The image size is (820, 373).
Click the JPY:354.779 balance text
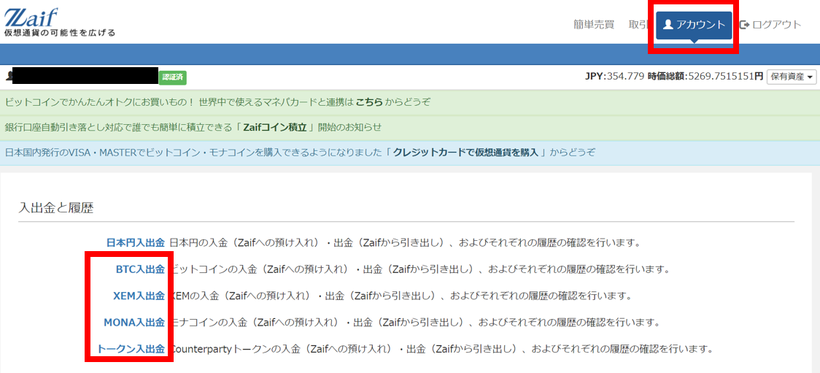click(614, 76)
